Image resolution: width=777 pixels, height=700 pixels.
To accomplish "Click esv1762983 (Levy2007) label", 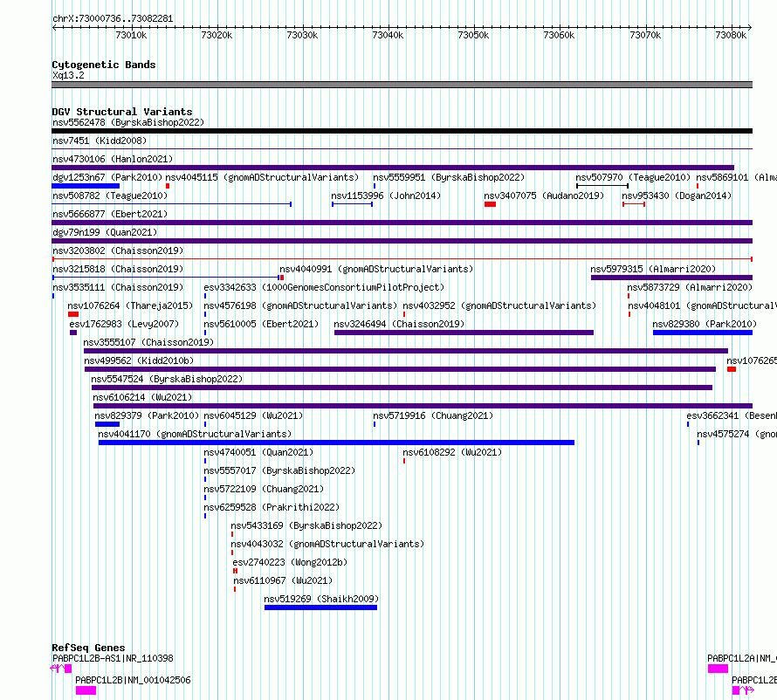I will 124,324.
